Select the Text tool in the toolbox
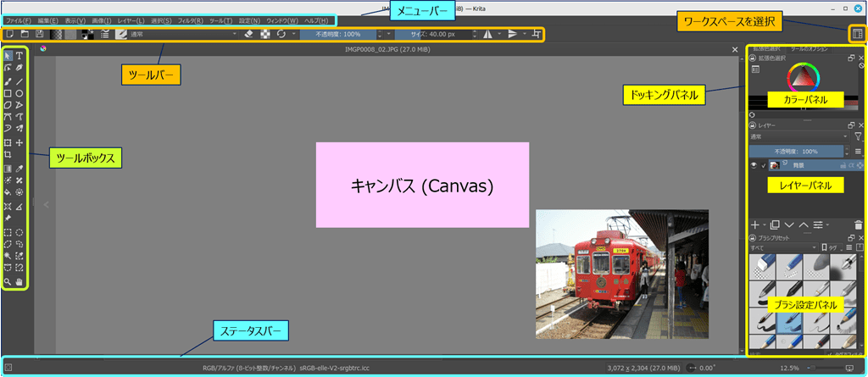The image size is (868, 377). click(x=19, y=56)
